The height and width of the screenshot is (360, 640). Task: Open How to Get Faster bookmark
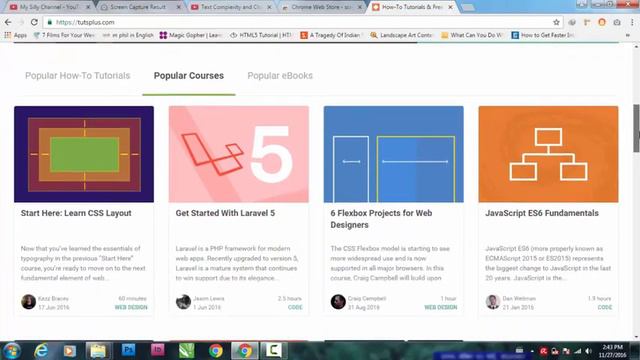pyautogui.click(x=543, y=35)
